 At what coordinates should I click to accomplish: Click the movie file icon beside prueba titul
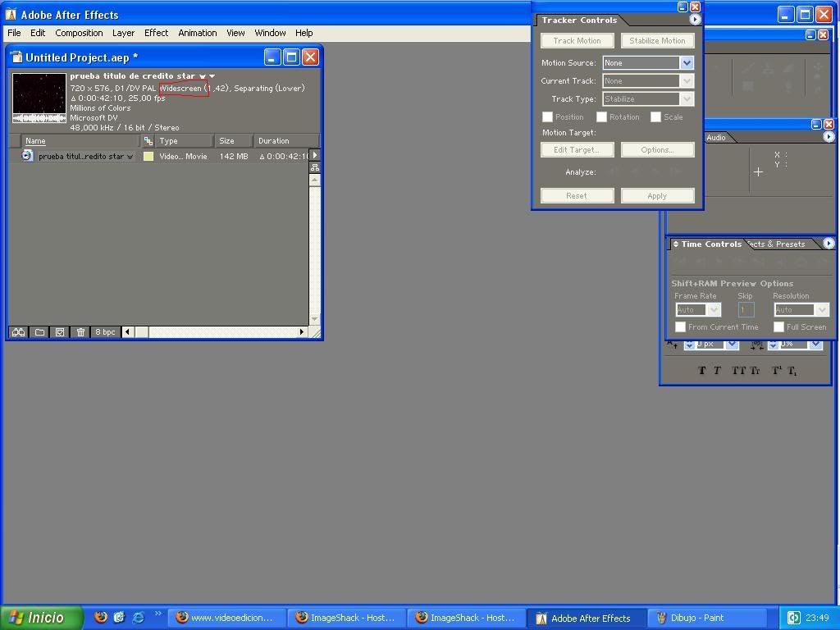click(27, 156)
